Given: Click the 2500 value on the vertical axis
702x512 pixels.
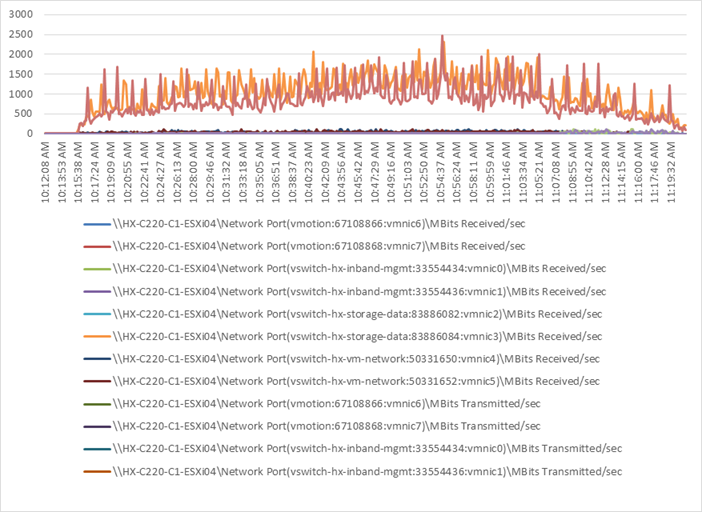Looking at the screenshot, I should (x=21, y=34).
